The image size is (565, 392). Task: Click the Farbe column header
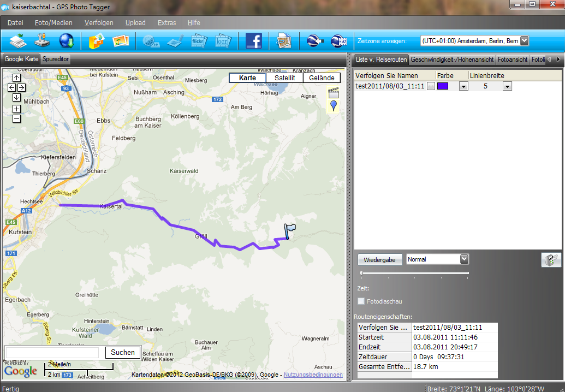(x=452, y=76)
